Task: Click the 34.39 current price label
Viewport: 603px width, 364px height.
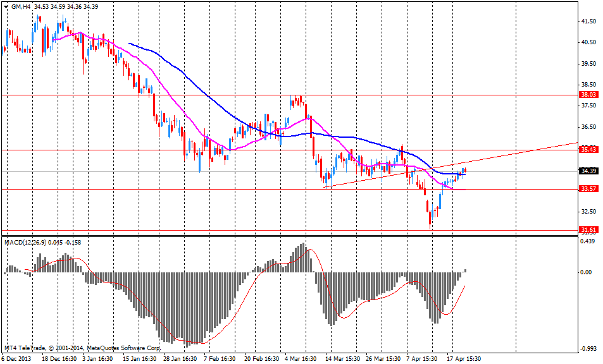Action: coord(588,171)
